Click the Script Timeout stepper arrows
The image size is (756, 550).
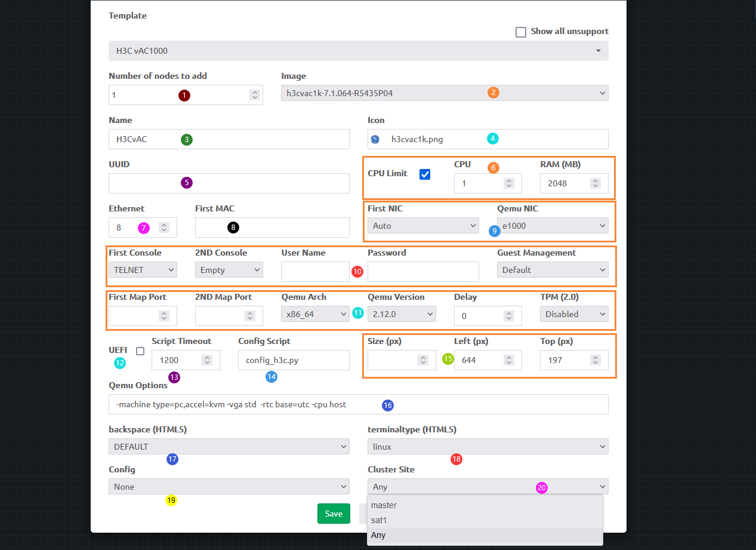pyautogui.click(x=207, y=360)
